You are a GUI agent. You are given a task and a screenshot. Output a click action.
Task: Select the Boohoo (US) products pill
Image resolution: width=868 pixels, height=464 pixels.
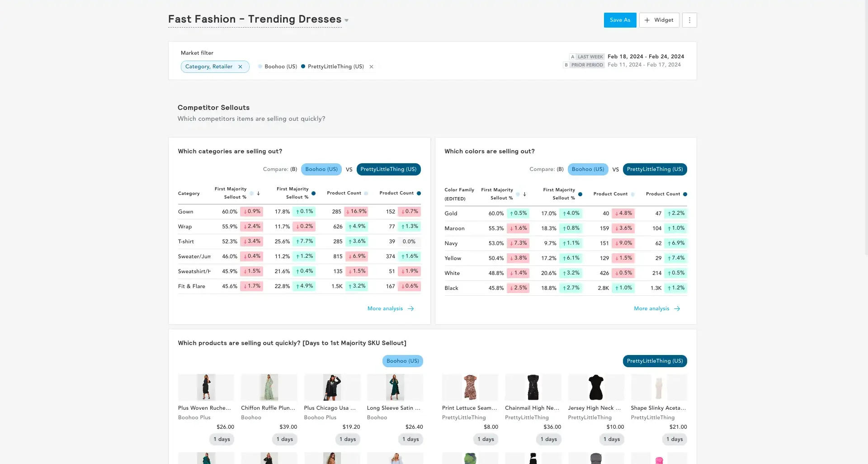(x=402, y=361)
